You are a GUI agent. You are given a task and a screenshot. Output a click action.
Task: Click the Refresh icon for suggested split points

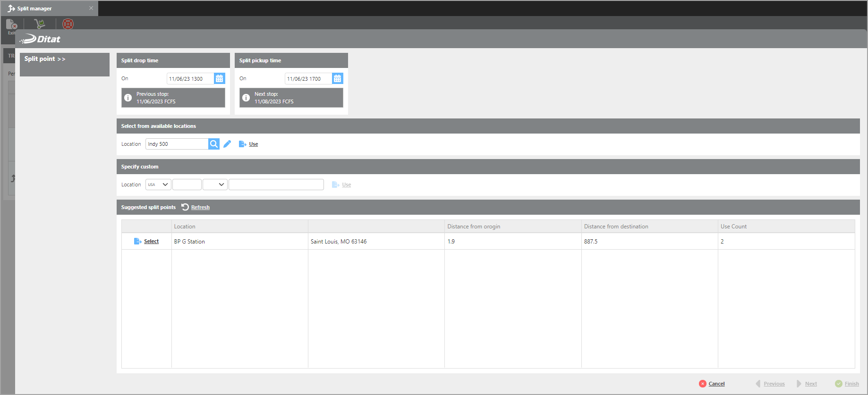pyautogui.click(x=185, y=207)
